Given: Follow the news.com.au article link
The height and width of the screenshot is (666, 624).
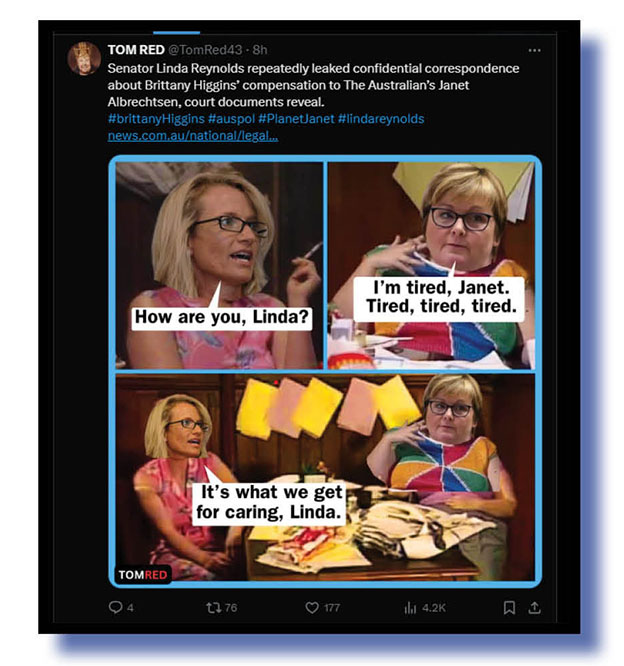Looking at the screenshot, I should click(193, 136).
